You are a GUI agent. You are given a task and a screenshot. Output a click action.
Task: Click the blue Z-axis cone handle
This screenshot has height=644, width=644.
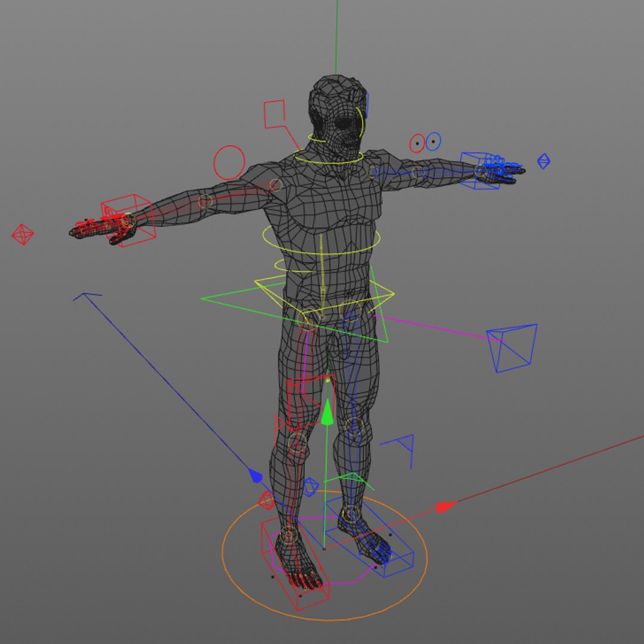[x=255, y=475]
